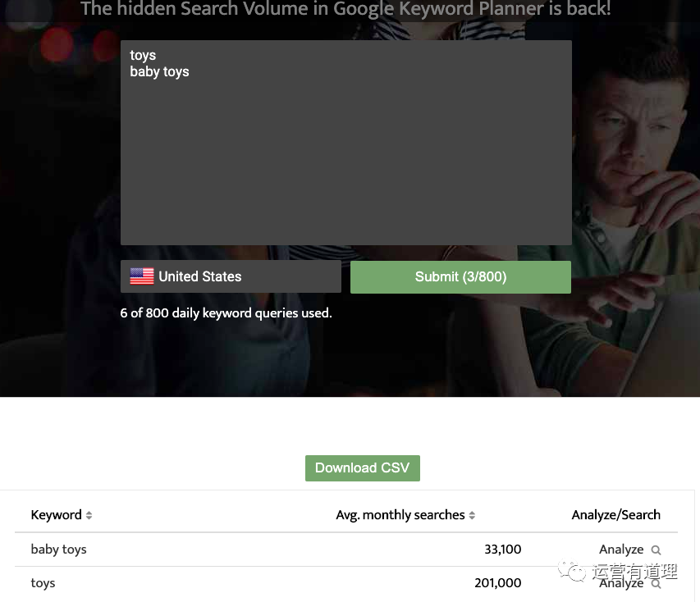The height and width of the screenshot is (602, 700).
Task: Click the 33,100 search volume value
Action: (x=502, y=550)
